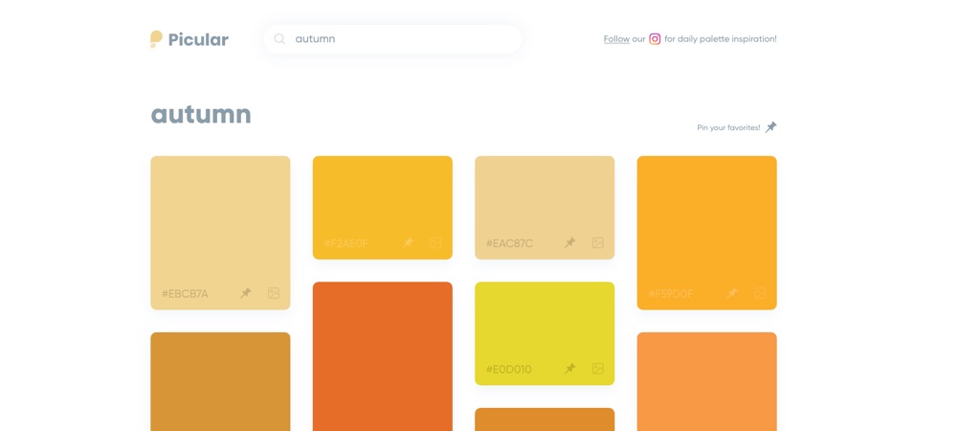Pin the #EBCB7A color
Image resolution: width=980 pixels, height=431 pixels.
tap(246, 293)
